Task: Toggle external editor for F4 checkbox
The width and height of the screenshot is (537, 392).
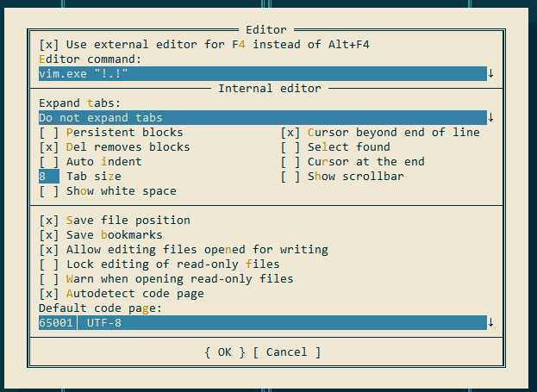Action: [x=49, y=44]
